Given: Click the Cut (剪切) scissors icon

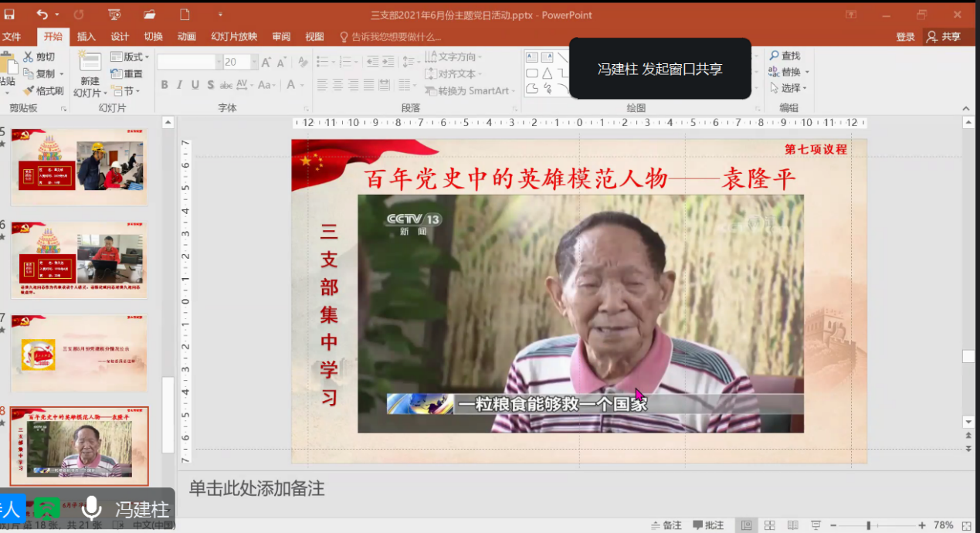Looking at the screenshot, I should pos(29,56).
